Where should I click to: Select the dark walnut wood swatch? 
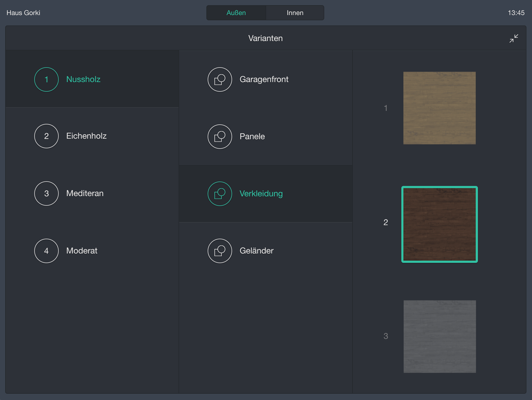coord(439,224)
